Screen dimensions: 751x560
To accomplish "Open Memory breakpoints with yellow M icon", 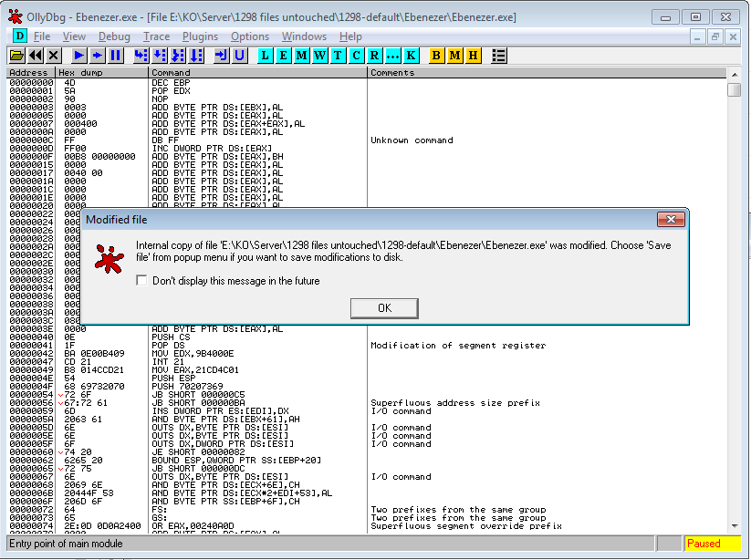I will [454, 56].
